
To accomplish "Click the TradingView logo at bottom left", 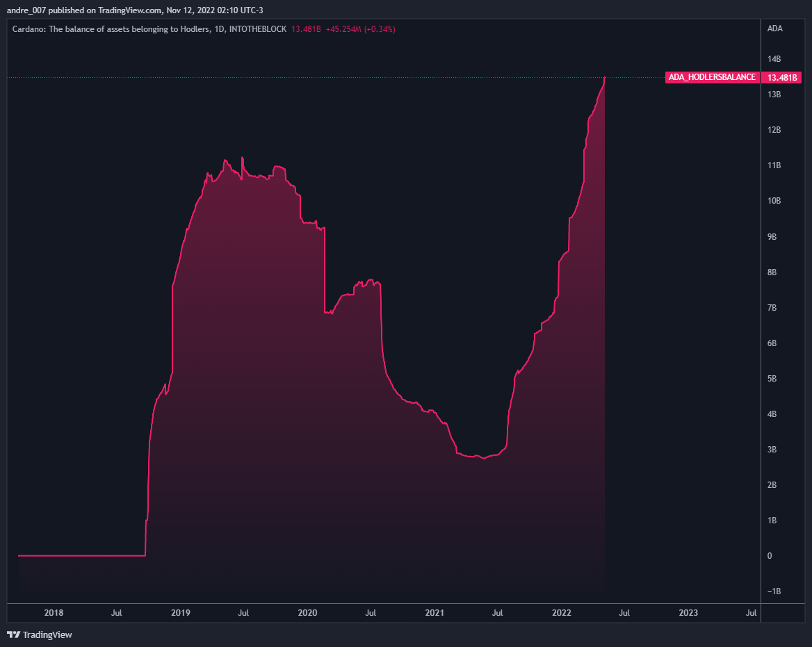I will click(40, 634).
